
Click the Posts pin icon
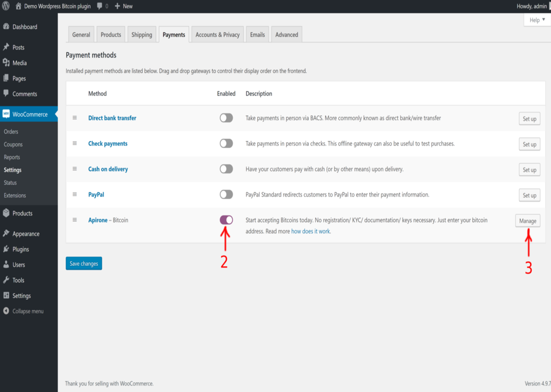click(6, 47)
